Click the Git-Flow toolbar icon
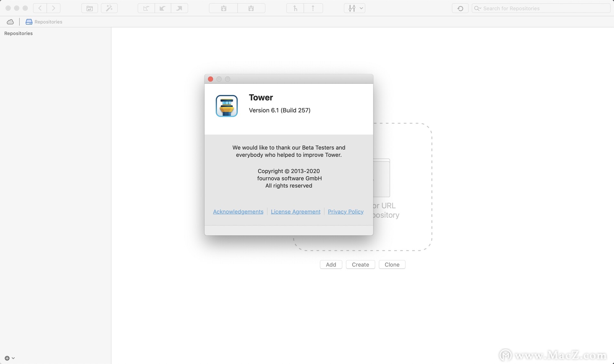614x364 pixels. click(x=352, y=8)
